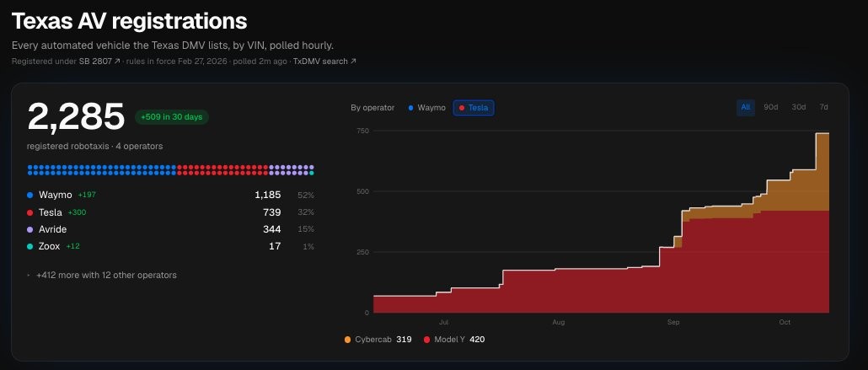Click the Model Y legend entry
Image resolution: width=868 pixels, height=370 pixels.
pos(454,339)
